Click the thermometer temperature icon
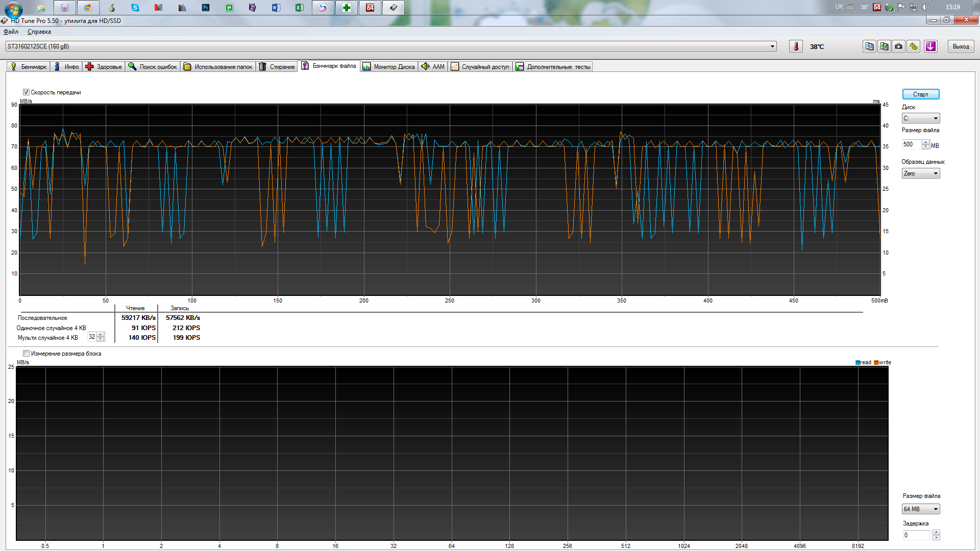 tap(795, 46)
